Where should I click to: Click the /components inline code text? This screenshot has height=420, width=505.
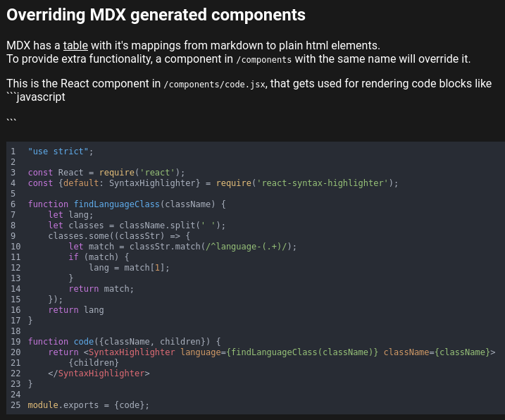click(x=264, y=60)
